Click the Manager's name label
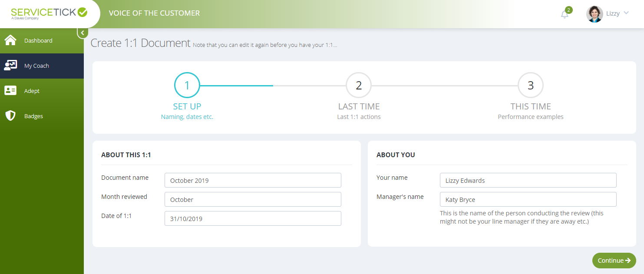Image resolution: width=644 pixels, height=274 pixels. [x=400, y=197]
